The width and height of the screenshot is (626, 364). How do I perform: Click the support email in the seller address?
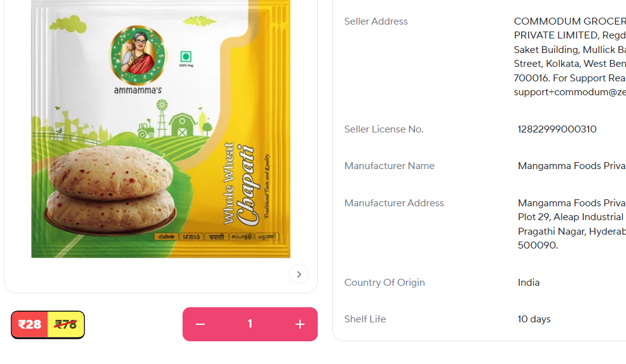tap(570, 92)
